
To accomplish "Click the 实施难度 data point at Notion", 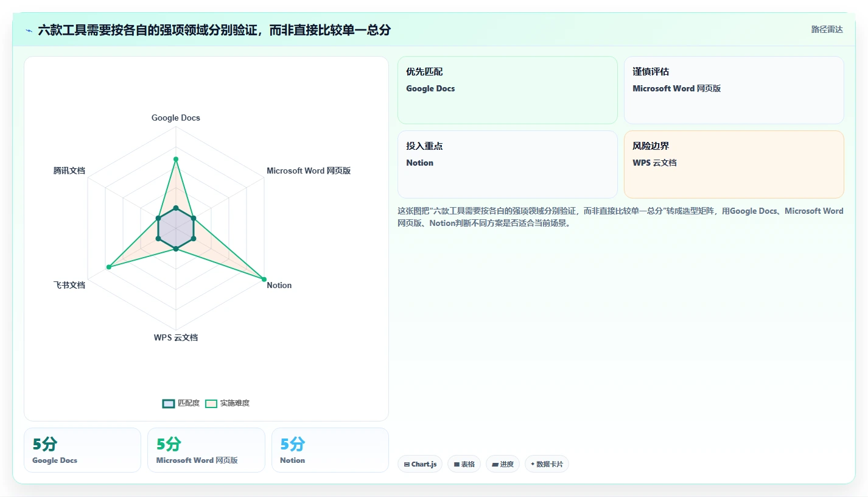I will pyautogui.click(x=264, y=280).
